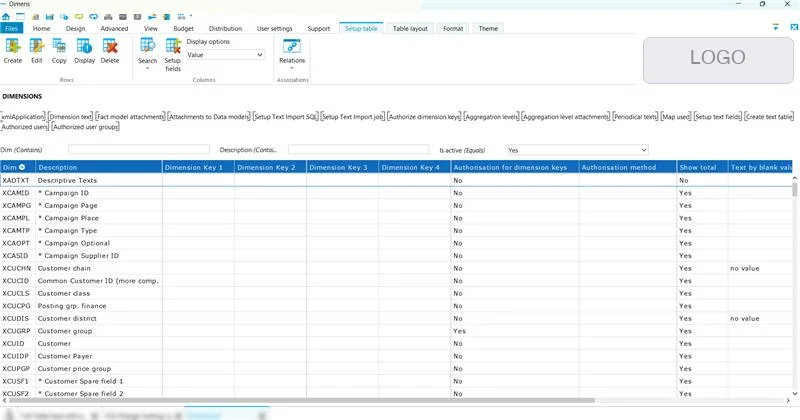Switch to the Design ribbon tab
The height and width of the screenshot is (420, 800).
tap(76, 29)
